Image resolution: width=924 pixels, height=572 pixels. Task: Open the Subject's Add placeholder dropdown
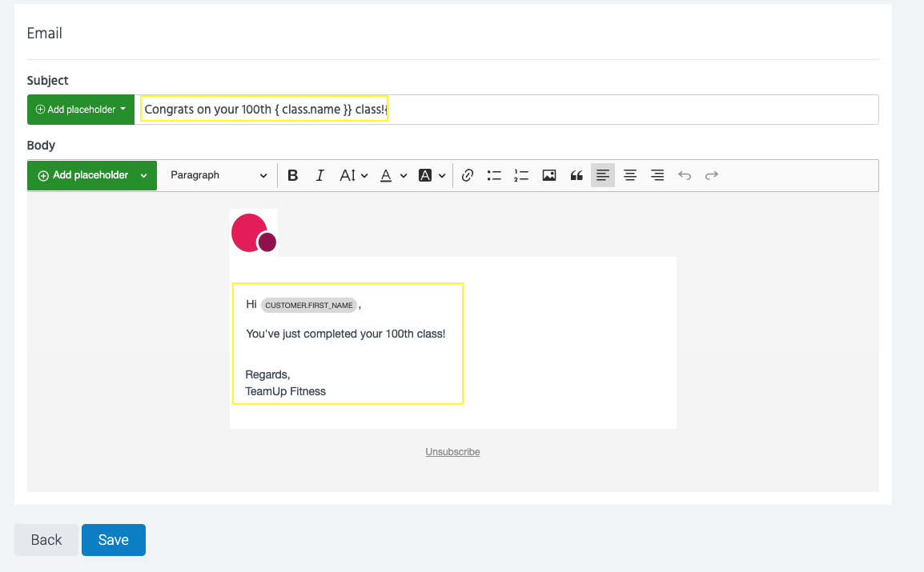click(x=81, y=110)
